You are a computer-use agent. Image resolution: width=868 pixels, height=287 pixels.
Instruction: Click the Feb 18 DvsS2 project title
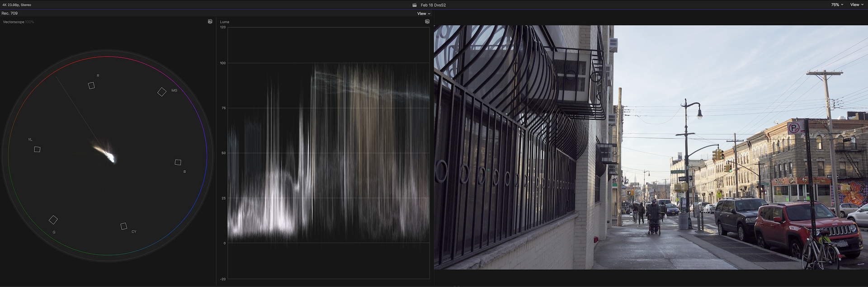pyautogui.click(x=433, y=5)
